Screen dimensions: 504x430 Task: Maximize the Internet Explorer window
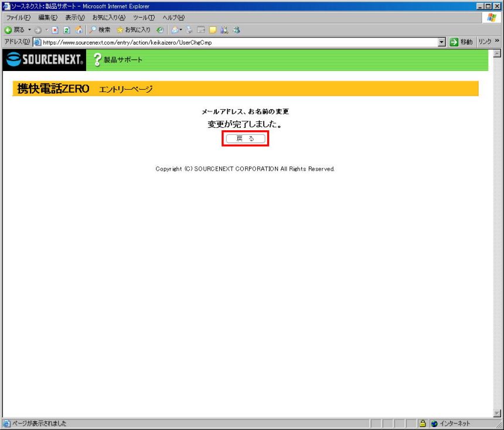click(488, 6)
